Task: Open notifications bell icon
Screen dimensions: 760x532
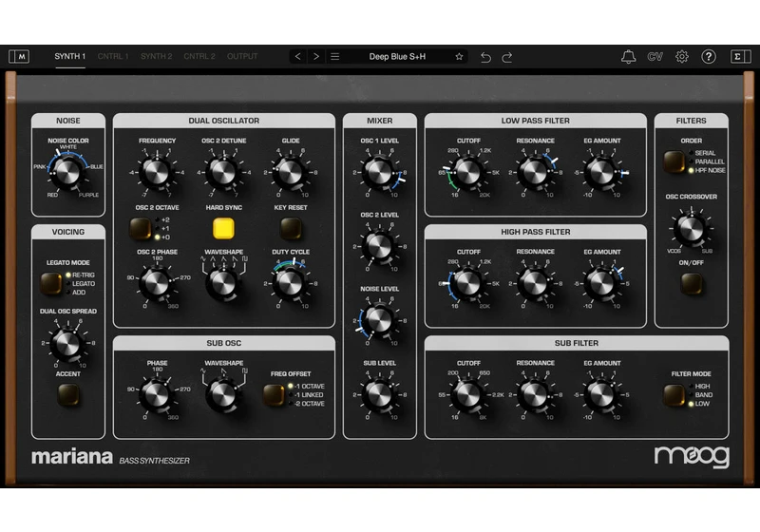Action: (x=628, y=57)
